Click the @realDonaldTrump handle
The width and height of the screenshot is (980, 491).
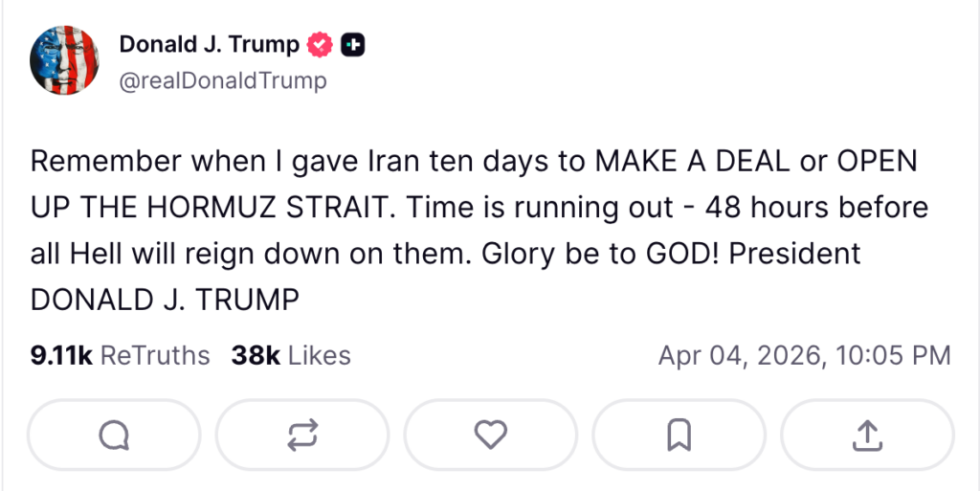coord(222,81)
